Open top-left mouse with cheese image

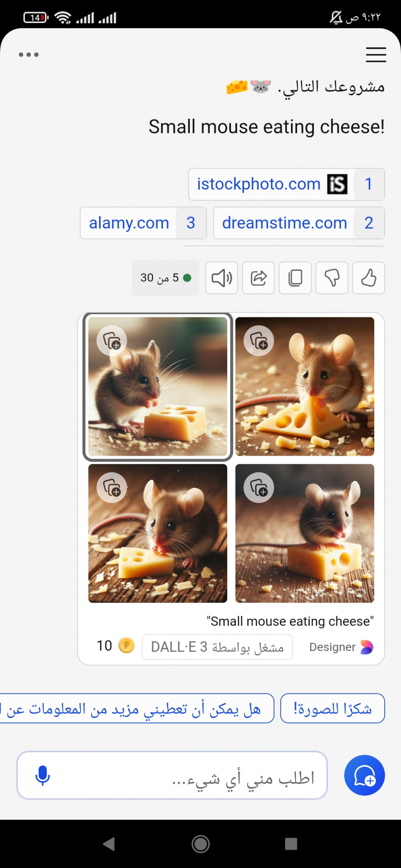[158, 387]
